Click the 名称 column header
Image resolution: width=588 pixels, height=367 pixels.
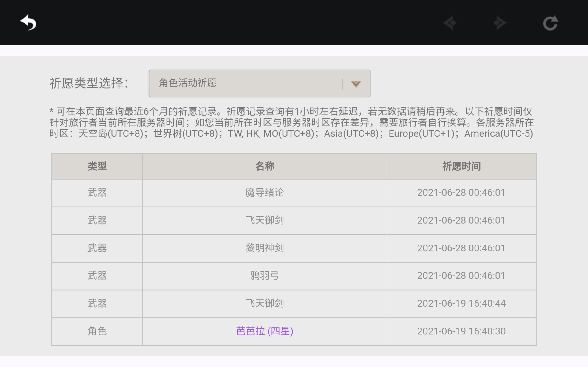pos(264,166)
